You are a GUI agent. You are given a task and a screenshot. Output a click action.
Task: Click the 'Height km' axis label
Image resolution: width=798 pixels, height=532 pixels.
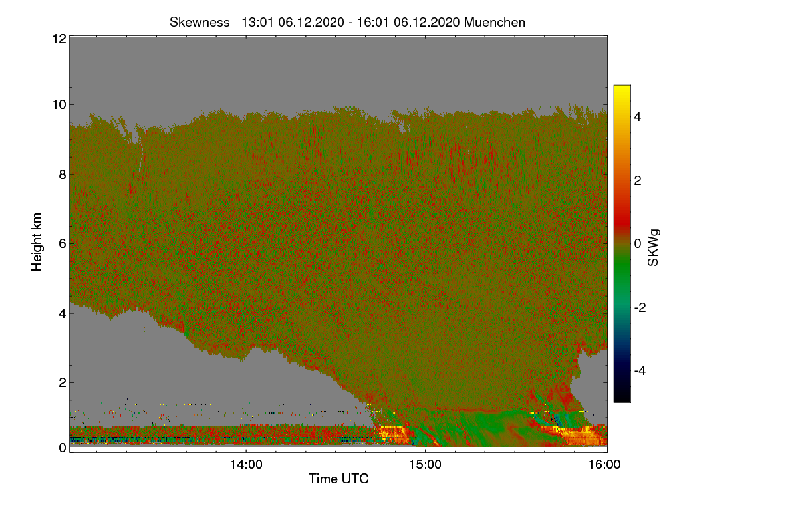coord(37,242)
